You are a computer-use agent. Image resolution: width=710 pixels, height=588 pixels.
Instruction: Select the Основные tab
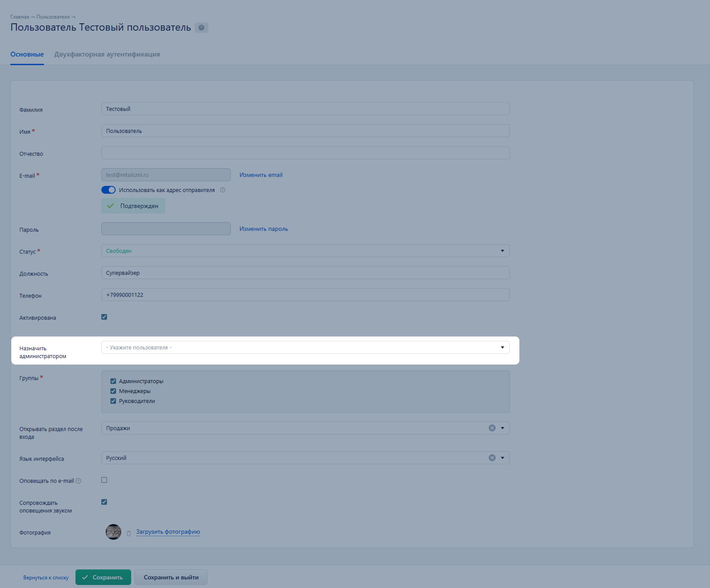(27, 54)
